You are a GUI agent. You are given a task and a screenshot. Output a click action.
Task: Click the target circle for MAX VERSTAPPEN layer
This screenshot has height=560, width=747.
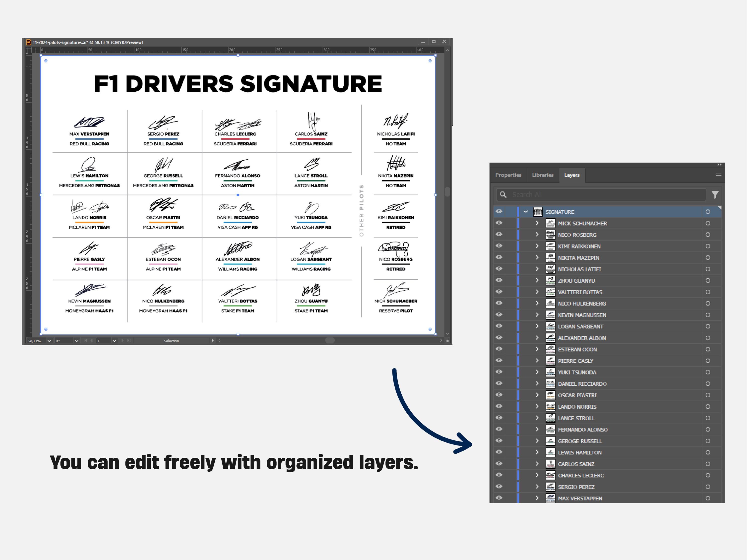pyautogui.click(x=708, y=498)
